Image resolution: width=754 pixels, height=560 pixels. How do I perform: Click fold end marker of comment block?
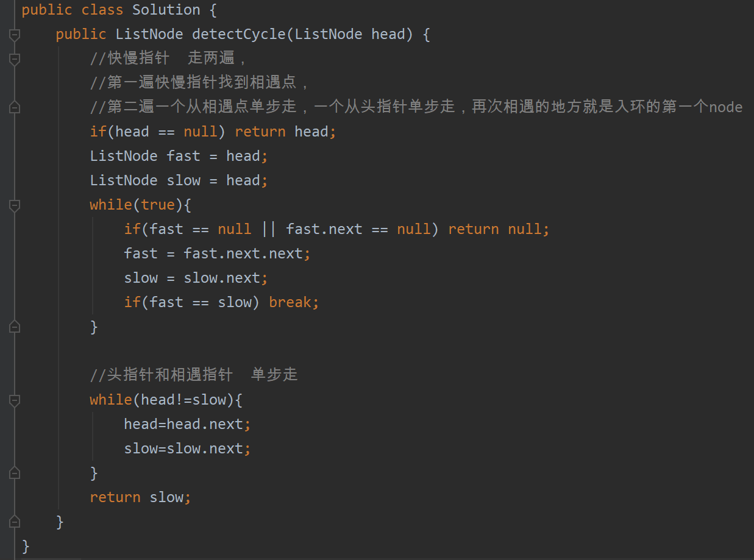(15, 108)
